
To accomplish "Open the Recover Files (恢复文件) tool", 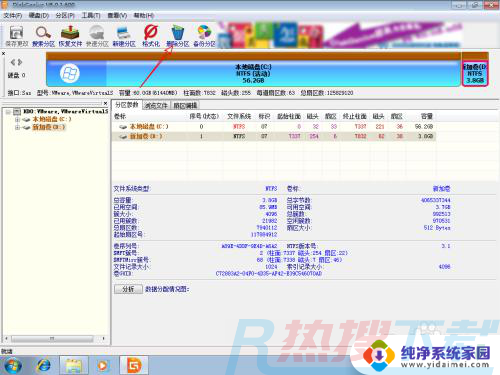I will [70, 36].
